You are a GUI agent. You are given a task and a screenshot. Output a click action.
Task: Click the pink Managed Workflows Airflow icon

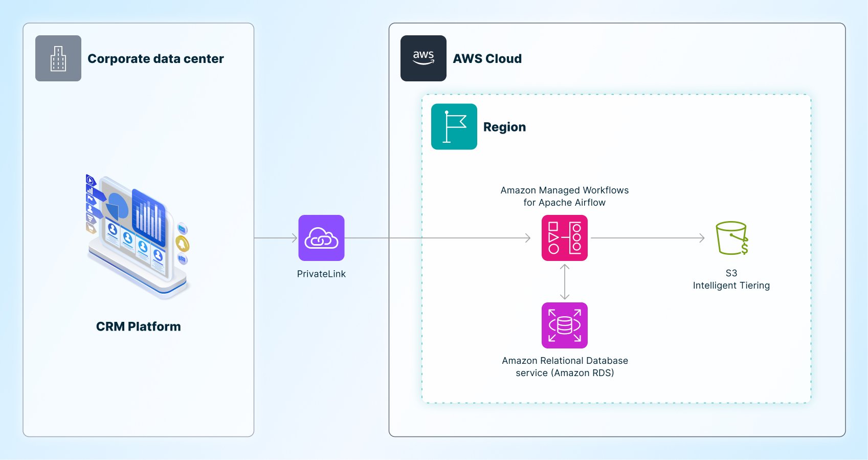coord(564,238)
